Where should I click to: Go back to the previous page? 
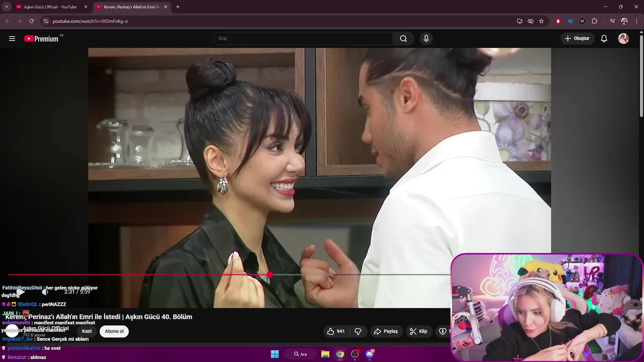(8, 21)
